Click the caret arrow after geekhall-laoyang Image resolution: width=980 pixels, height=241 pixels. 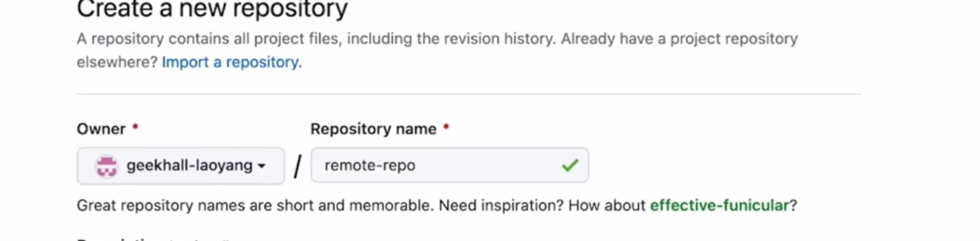[261, 166]
